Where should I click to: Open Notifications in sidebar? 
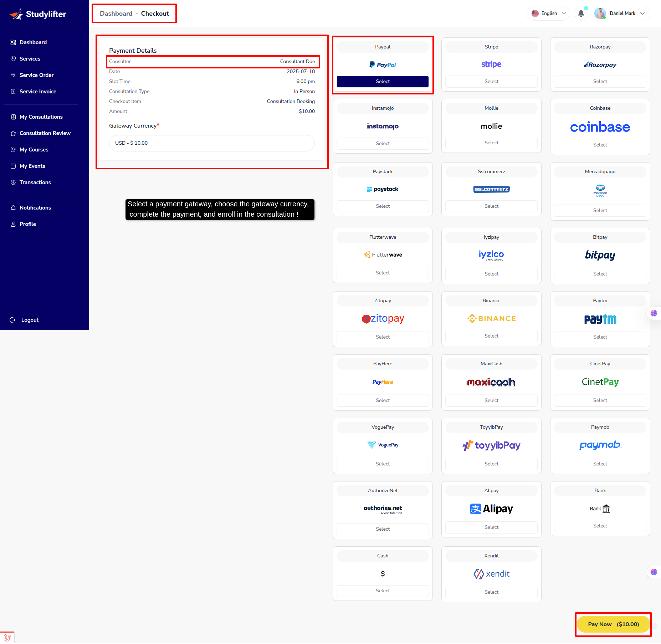point(35,208)
